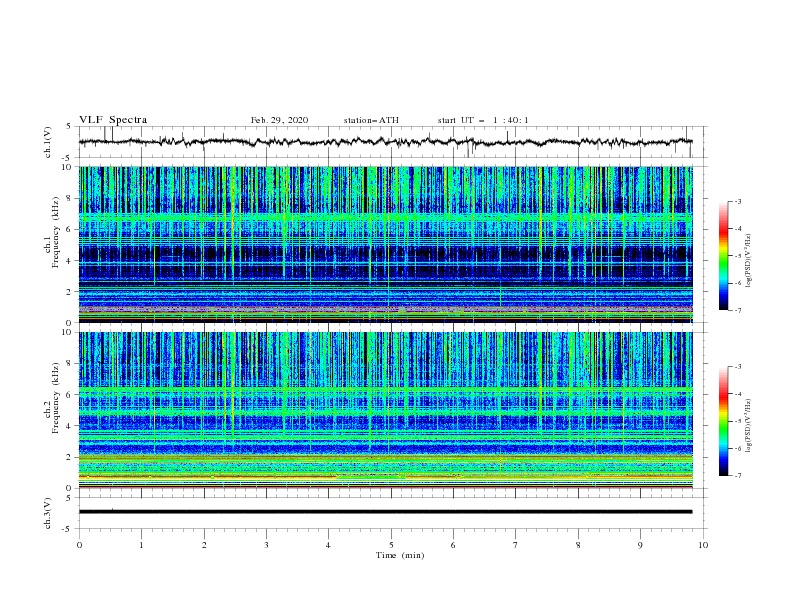Viewport: 792px width, 612px height.
Task: Click the "10" tick on time axis
Action: pos(703,545)
